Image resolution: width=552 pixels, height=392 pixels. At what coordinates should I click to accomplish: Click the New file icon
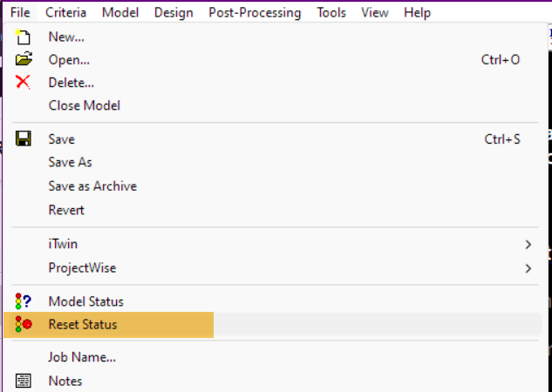(x=24, y=37)
